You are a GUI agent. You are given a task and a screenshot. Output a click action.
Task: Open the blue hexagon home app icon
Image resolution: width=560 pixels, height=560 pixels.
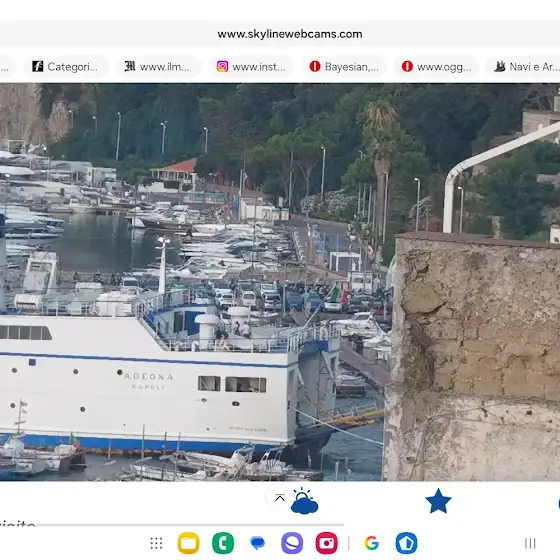[406, 543]
